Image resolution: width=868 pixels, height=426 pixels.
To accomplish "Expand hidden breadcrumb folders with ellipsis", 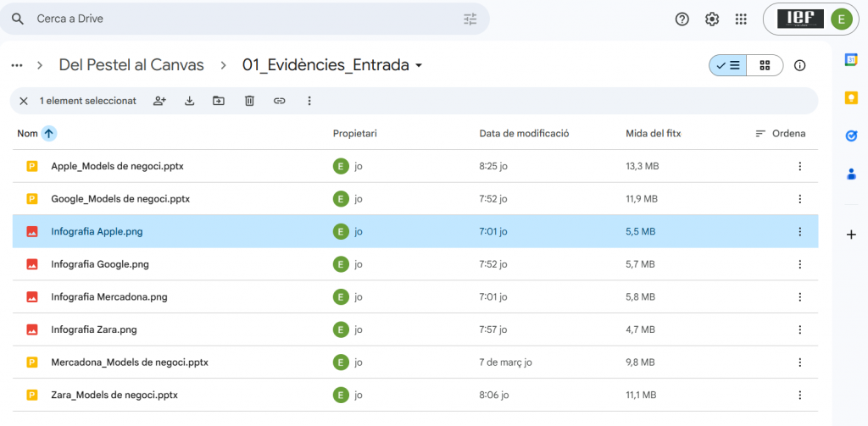I will point(17,65).
